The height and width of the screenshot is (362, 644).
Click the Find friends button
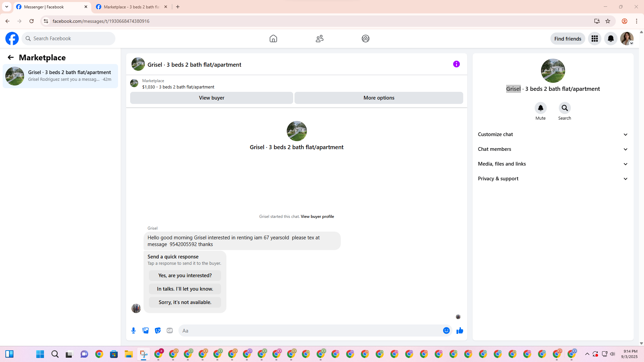568,39
